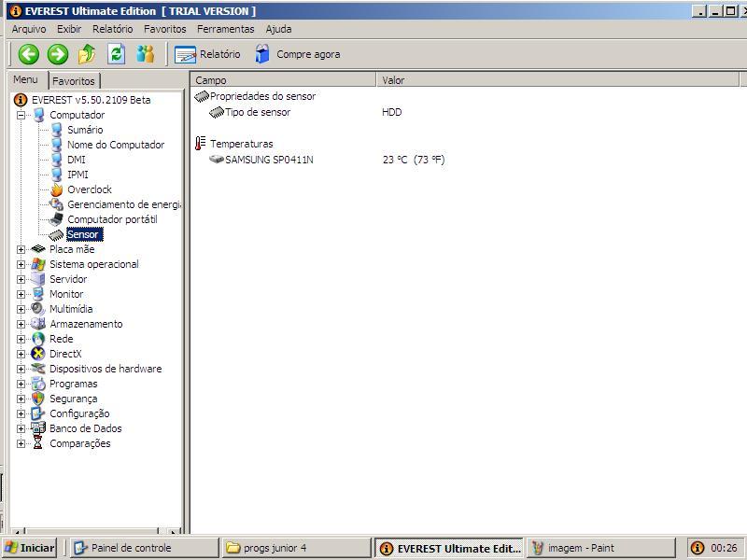747x560 pixels.
Task: Click the Multimídia speaker icon
Action: [x=38, y=309]
